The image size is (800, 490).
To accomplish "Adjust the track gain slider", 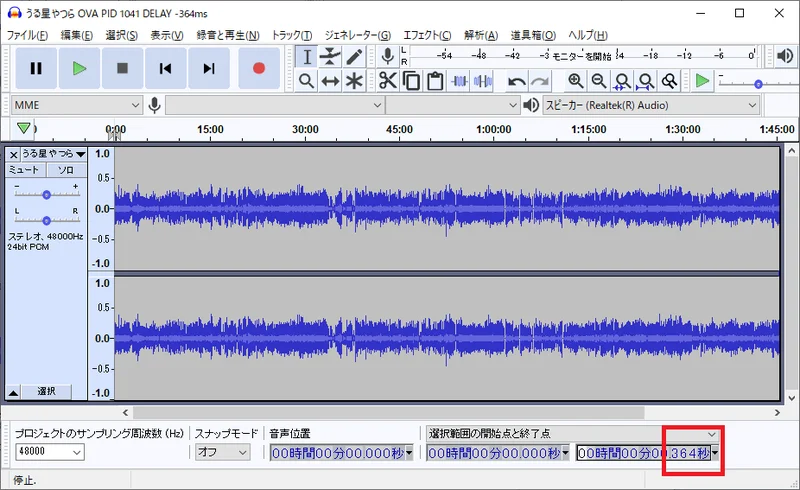I will [46, 193].
